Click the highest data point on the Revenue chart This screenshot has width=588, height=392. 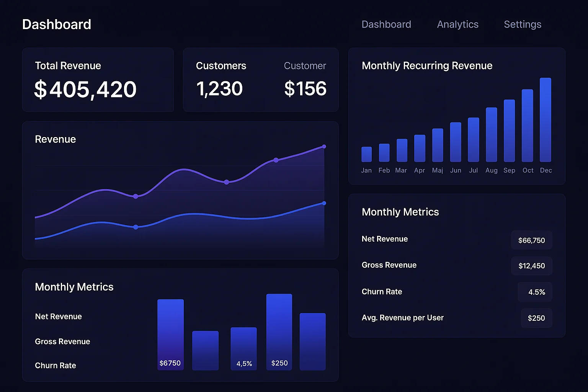coord(324,146)
